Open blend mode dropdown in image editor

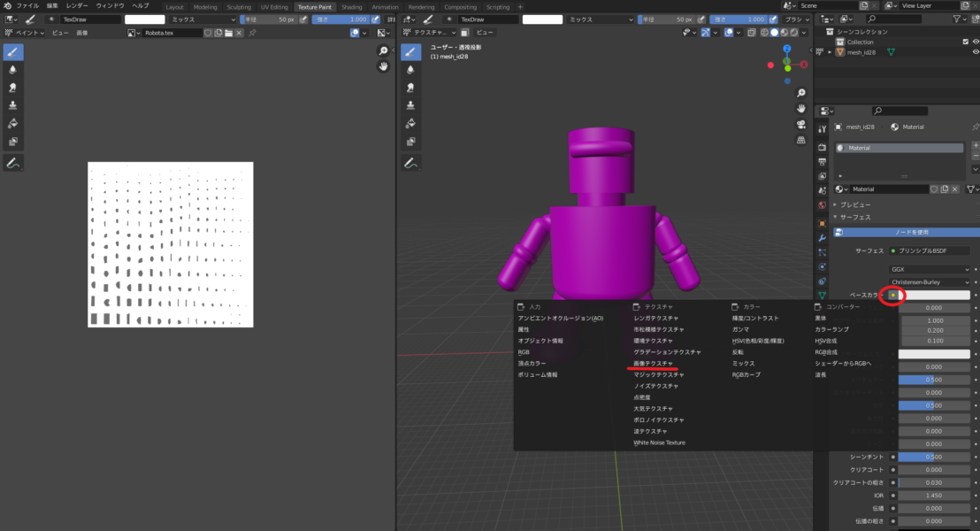pos(203,19)
